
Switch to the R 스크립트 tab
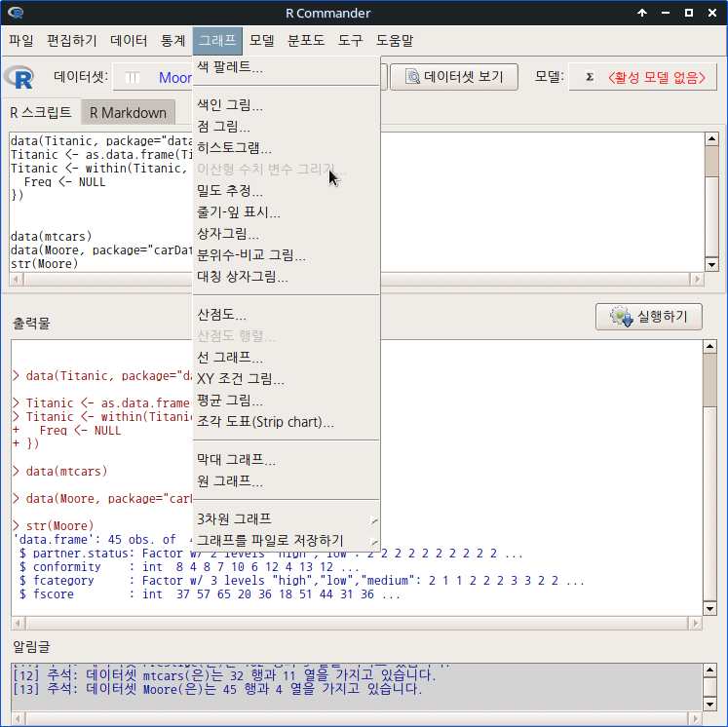[41, 112]
